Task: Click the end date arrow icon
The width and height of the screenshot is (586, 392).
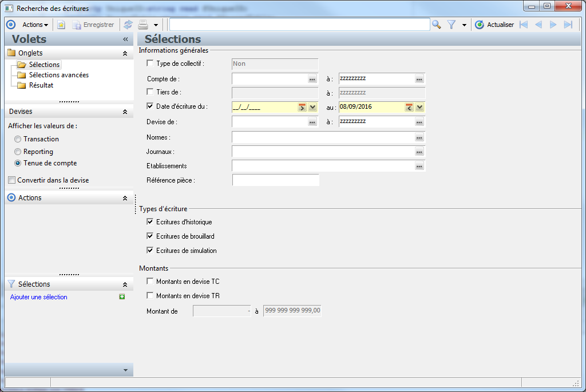Action: (409, 108)
